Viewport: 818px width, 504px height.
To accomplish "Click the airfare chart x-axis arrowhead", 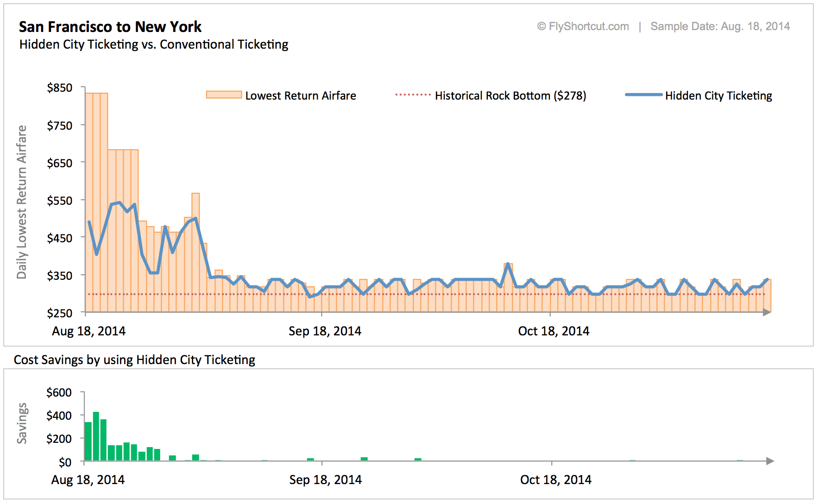I will click(x=767, y=312).
